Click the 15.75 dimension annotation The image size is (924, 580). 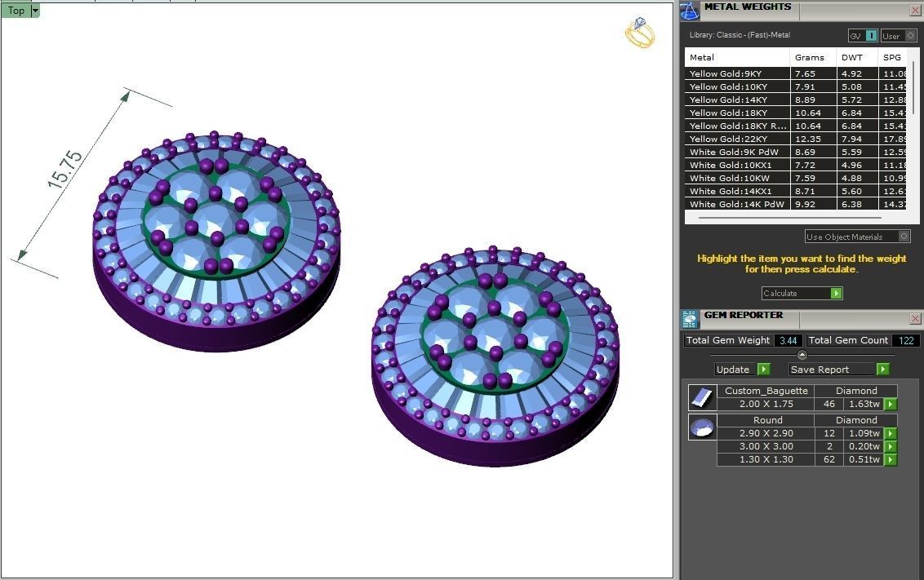tap(64, 170)
